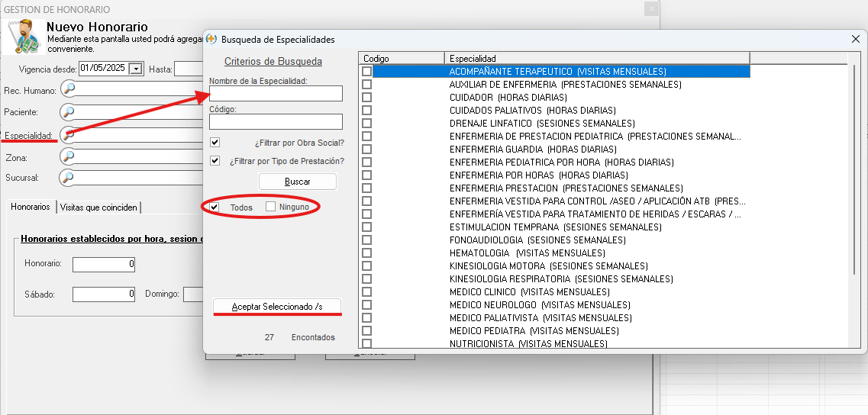Open the Vigencia desde date dropdown
Image resolution: width=868 pixels, height=415 pixels.
[136, 69]
